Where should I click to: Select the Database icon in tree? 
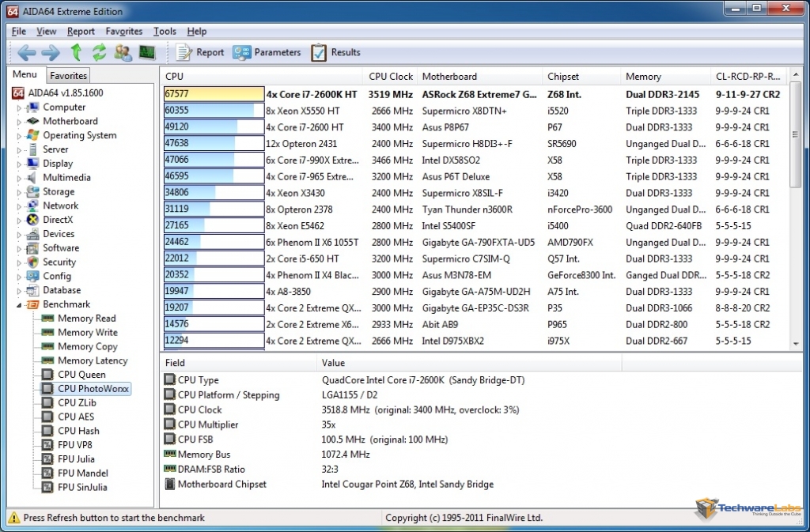33,290
